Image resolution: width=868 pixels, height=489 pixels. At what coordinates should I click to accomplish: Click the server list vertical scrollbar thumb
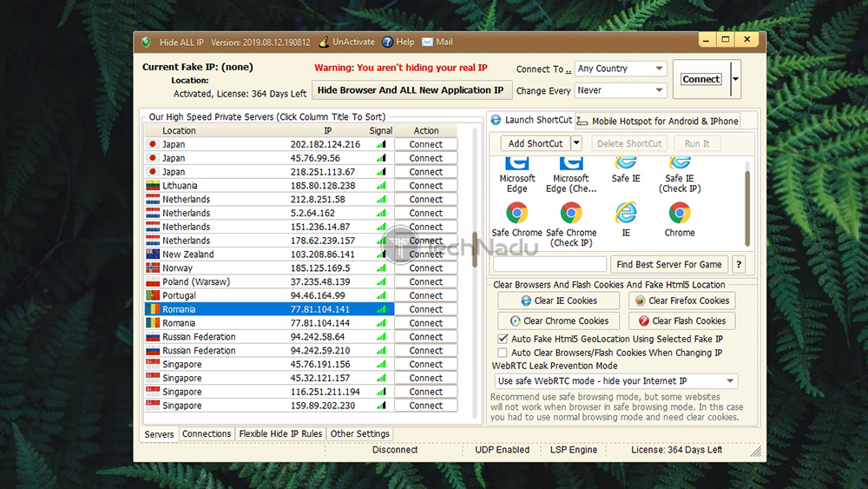[x=475, y=249]
